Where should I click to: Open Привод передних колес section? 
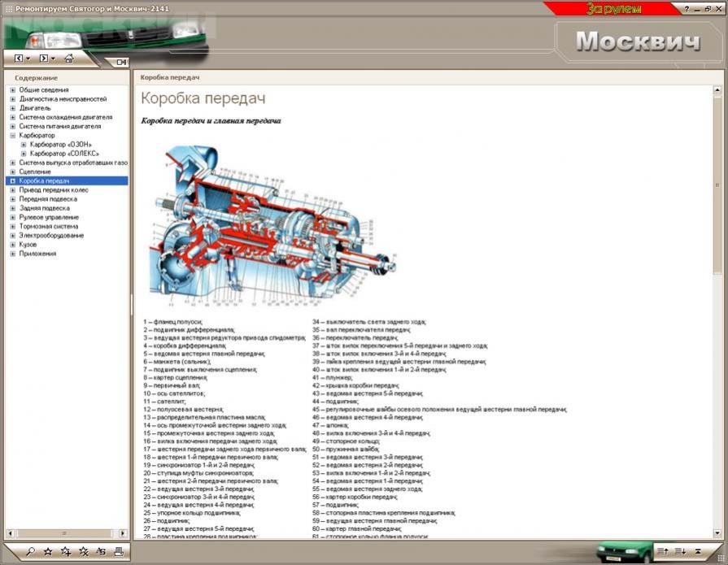54,190
